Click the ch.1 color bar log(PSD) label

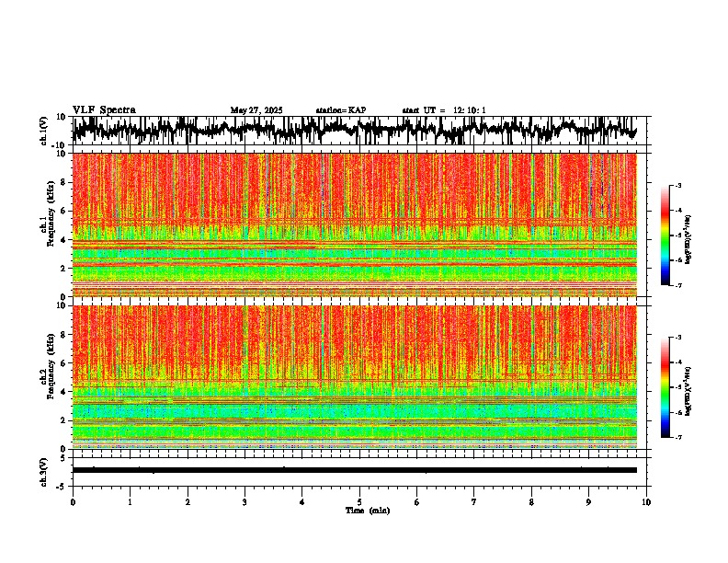pos(688,240)
